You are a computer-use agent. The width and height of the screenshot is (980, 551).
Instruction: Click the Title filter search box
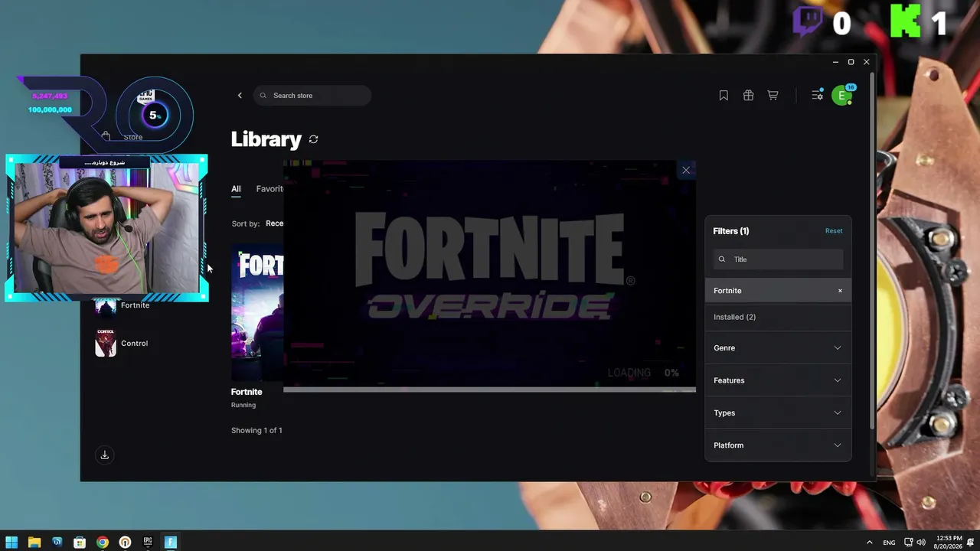click(x=778, y=259)
